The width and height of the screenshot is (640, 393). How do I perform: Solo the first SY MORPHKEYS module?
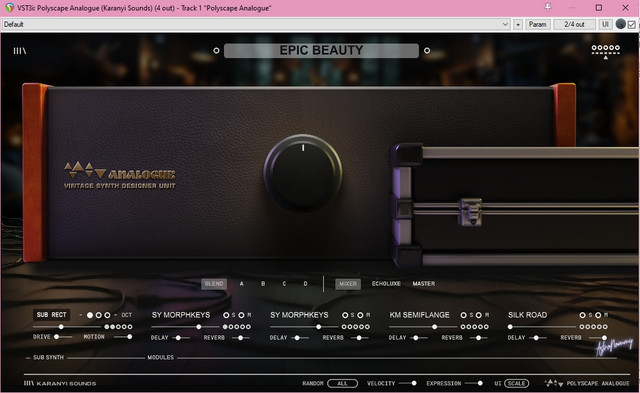[226, 315]
